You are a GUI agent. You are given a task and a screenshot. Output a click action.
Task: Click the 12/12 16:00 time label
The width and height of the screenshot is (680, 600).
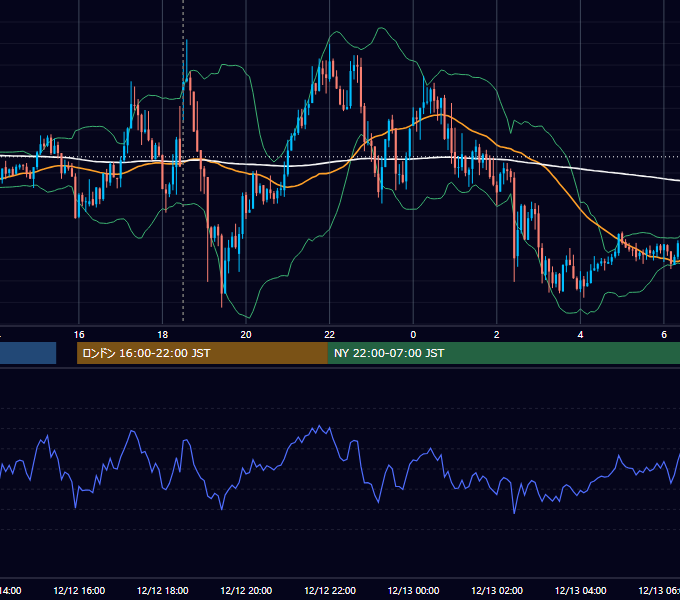pyautogui.click(x=79, y=590)
